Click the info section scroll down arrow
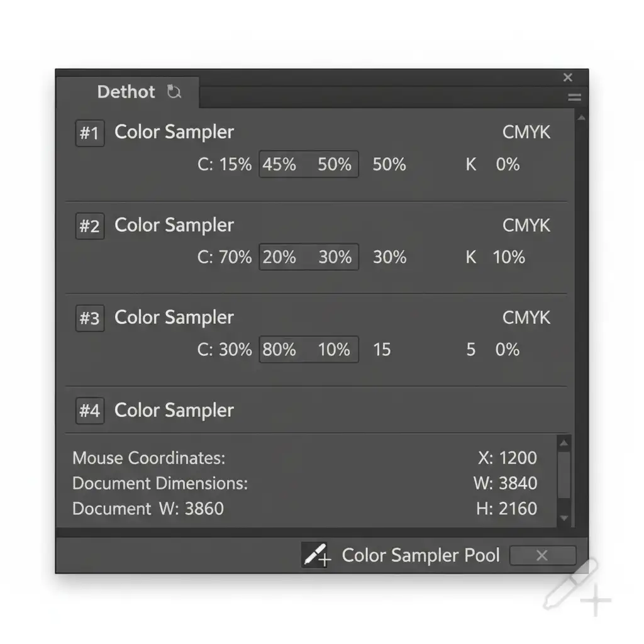Screen dimensions: 644x644 click(x=564, y=518)
